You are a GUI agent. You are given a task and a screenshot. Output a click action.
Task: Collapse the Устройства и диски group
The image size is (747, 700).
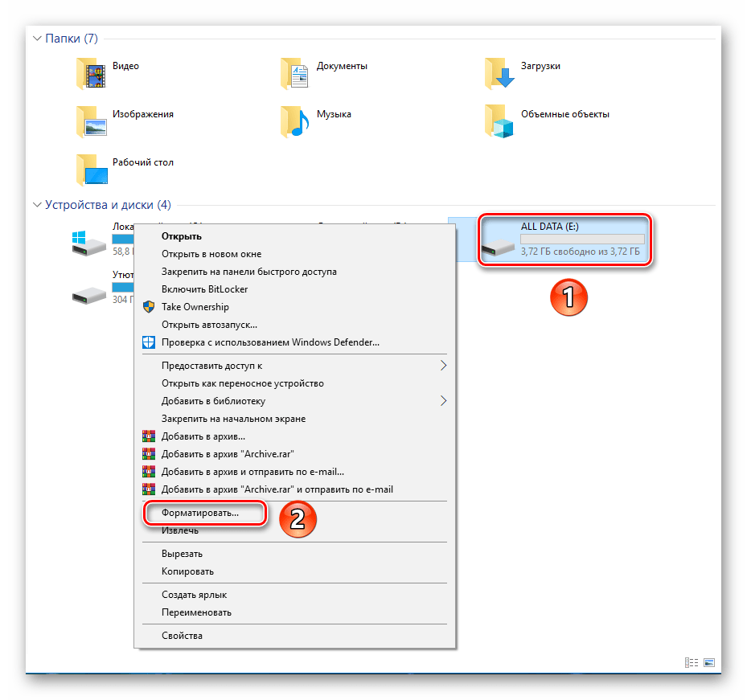(x=37, y=205)
